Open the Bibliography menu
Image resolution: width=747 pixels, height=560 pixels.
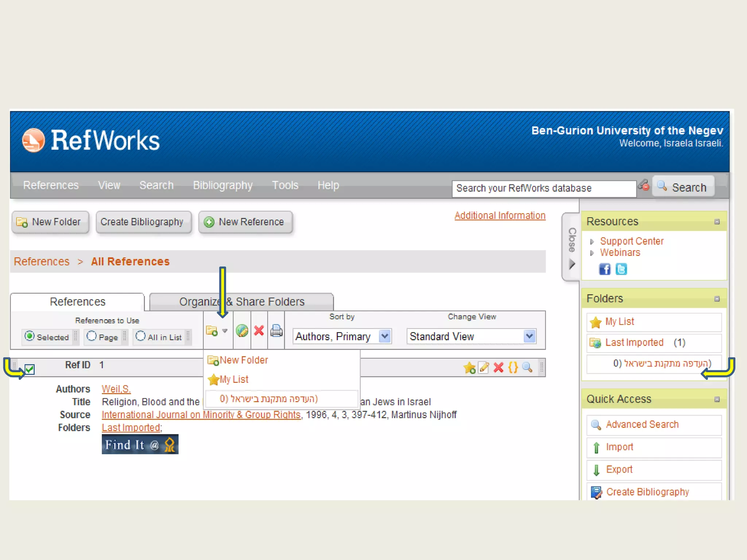pos(222,185)
